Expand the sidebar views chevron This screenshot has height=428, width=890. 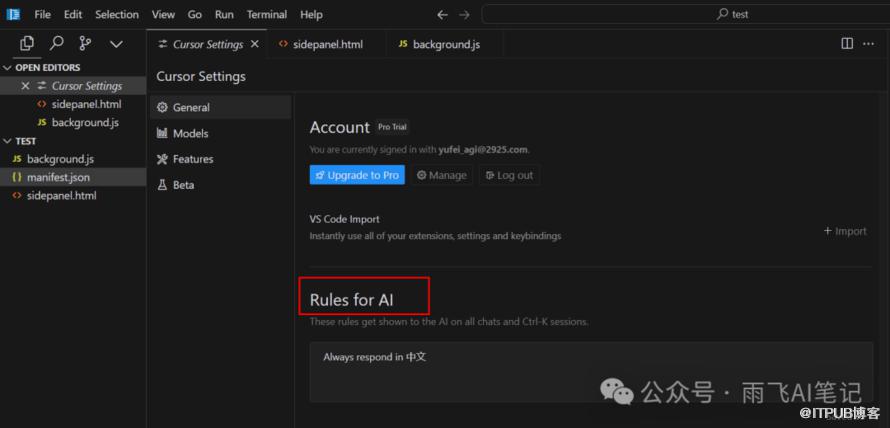116,44
